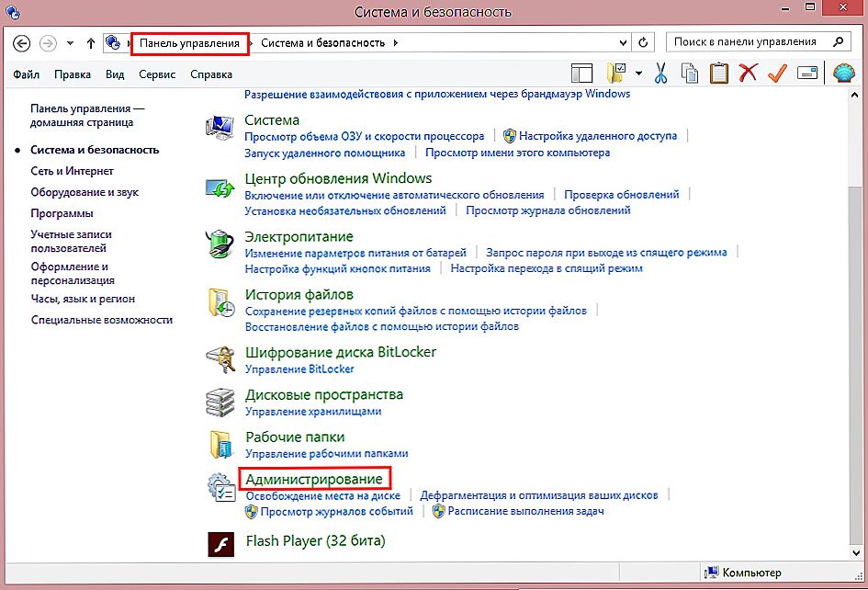Open Проверка обновлений link
The width and height of the screenshot is (868, 590).
click(x=622, y=195)
